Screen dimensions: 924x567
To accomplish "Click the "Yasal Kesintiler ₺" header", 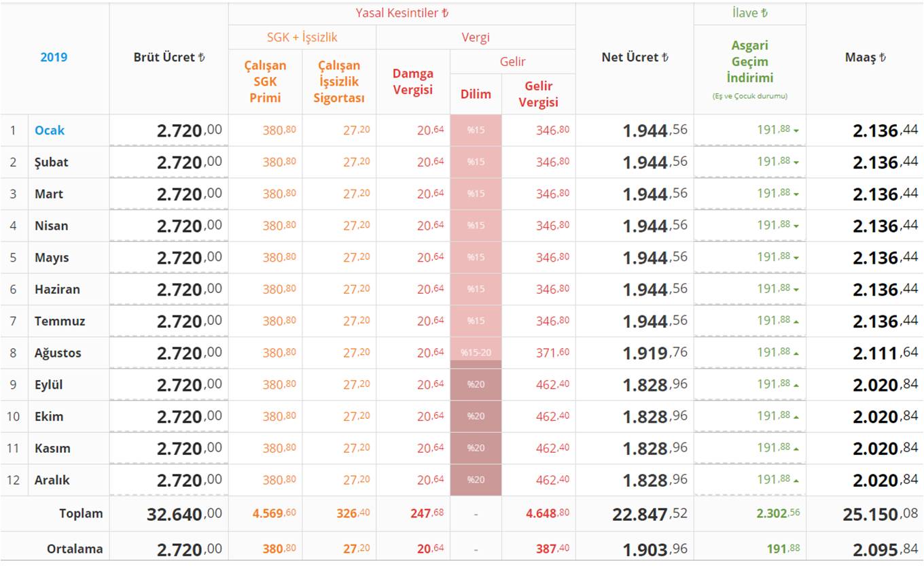I will pos(402,13).
